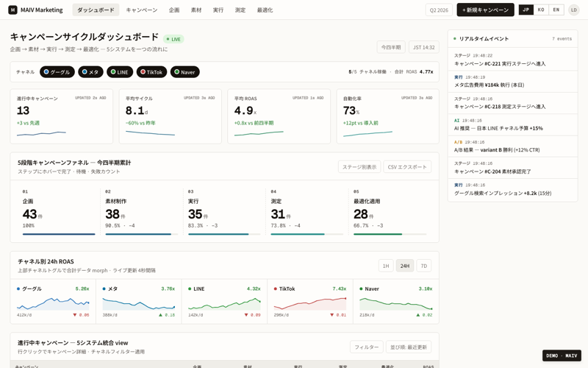The width and height of the screenshot is (588, 368).
Task: Switch language to EN
Action: (x=556, y=10)
